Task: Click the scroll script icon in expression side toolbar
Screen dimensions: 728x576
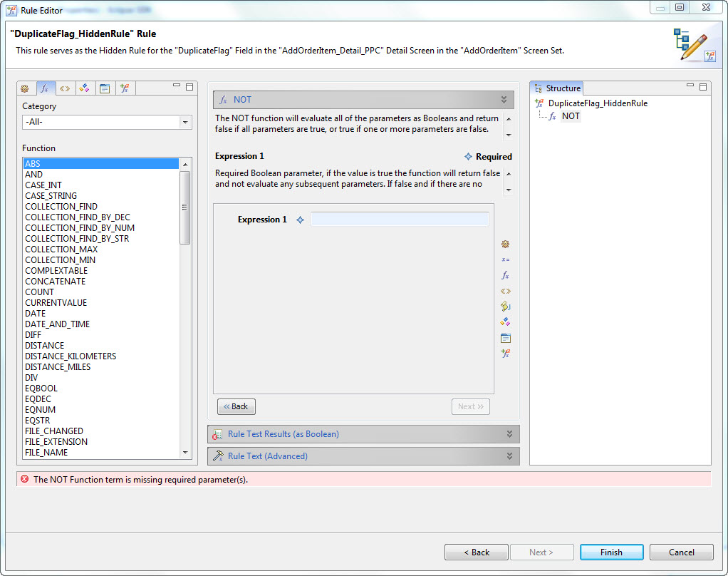Action: click(x=506, y=306)
